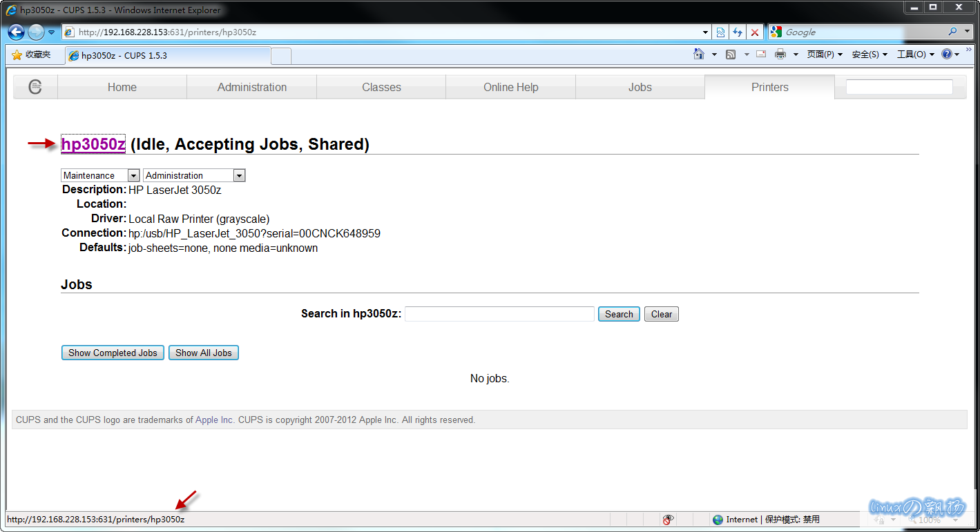Screen dimensions: 980x532
Task: Go back with the Back arrow button
Action: (x=16, y=32)
